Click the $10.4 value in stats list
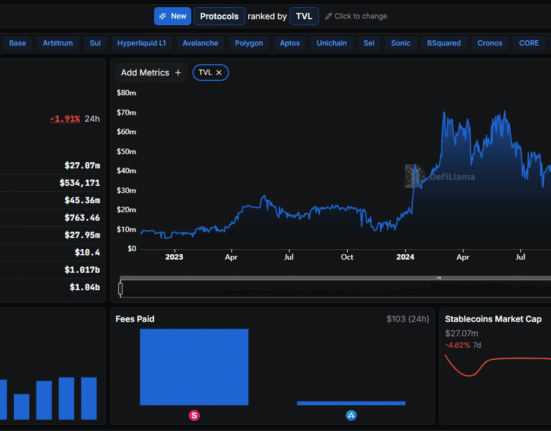551x431 pixels. 87,252
